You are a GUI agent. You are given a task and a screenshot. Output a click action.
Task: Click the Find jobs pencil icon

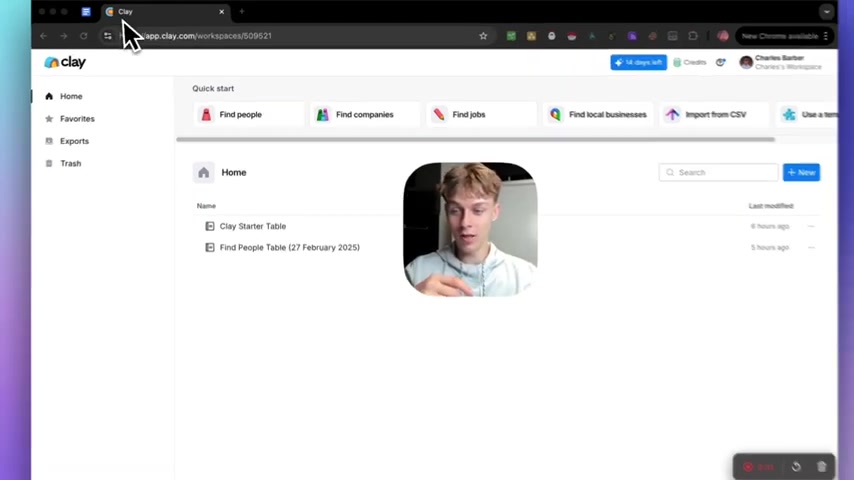point(439,114)
